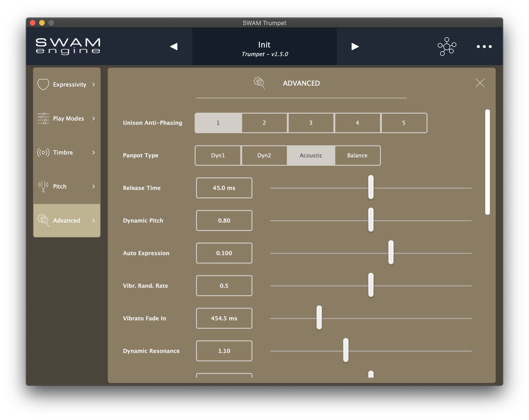
Task: Open Pitch settings via tuning fork icon
Action: (x=43, y=186)
